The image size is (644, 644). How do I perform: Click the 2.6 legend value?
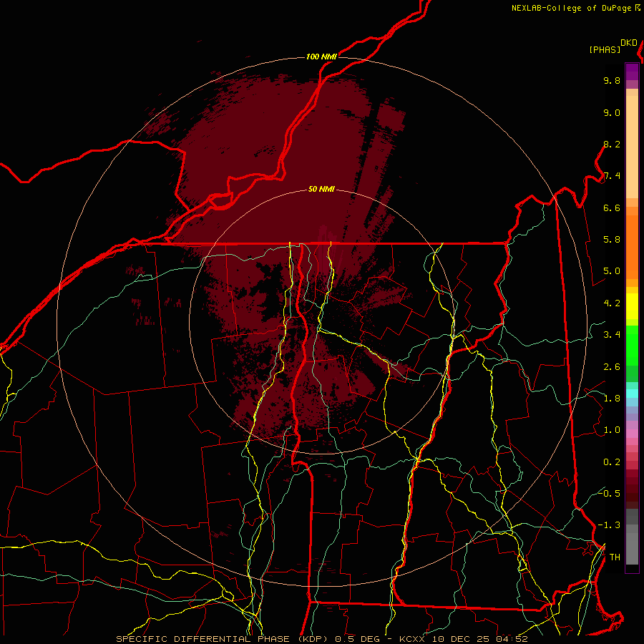click(x=612, y=367)
